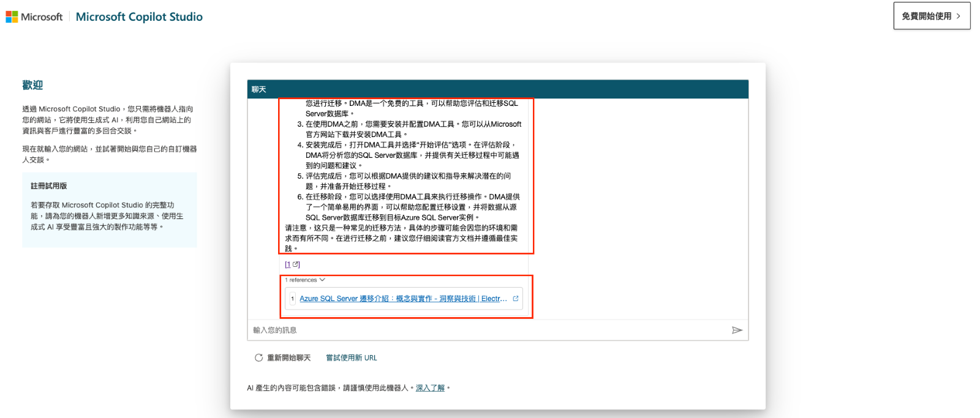
Task: Click the paragraph starting 透過 Microsoft Copilot Studio
Action: pyautogui.click(x=108, y=120)
